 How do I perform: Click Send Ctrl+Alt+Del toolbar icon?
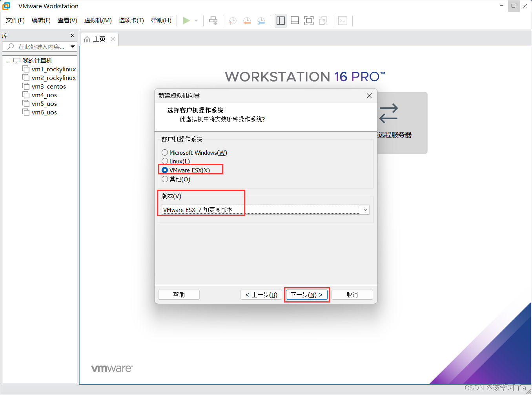click(213, 21)
